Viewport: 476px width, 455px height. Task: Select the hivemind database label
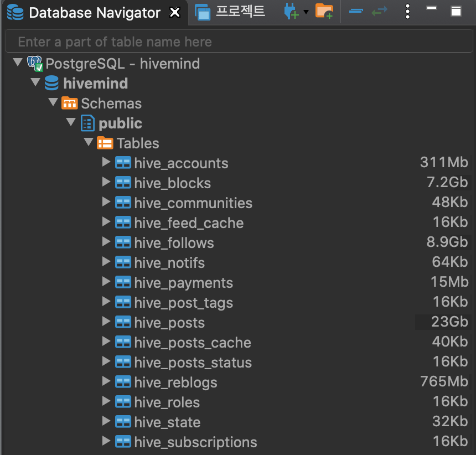click(96, 84)
